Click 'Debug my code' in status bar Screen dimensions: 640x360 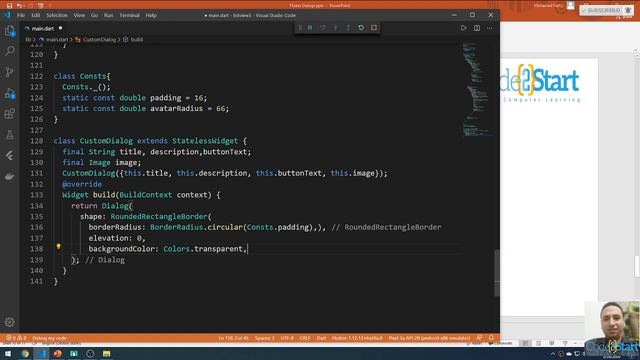click(49, 338)
